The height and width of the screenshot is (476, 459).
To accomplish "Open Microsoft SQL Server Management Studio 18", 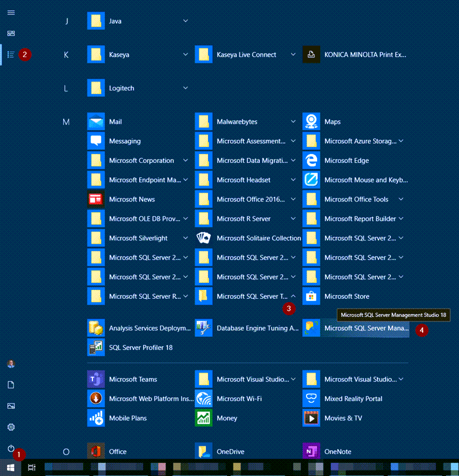I will (x=356, y=328).
